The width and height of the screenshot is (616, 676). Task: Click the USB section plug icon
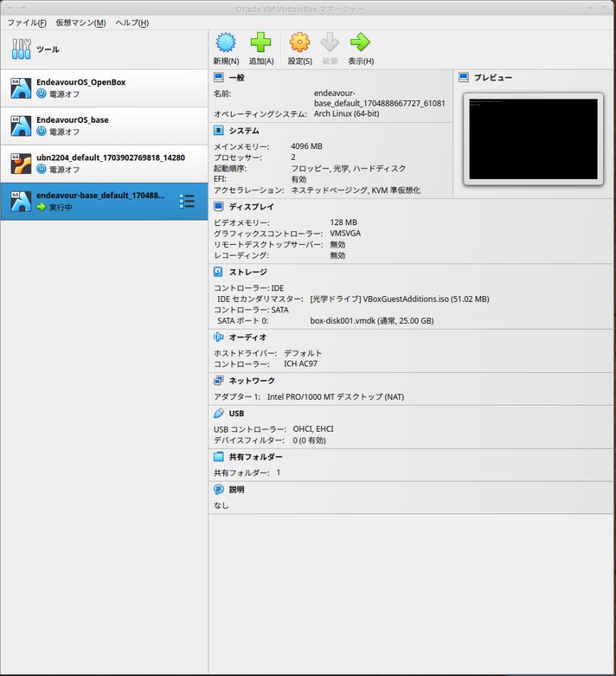tap(219, 413)
